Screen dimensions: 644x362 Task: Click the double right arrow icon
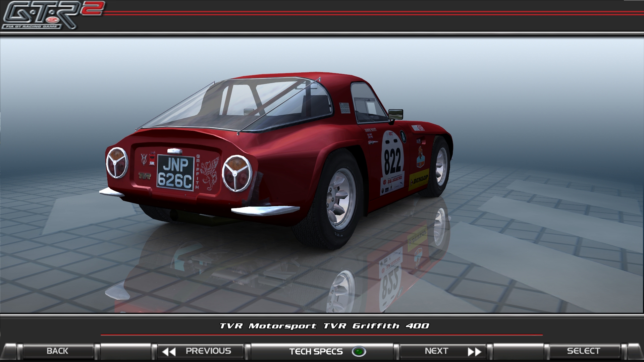(475, 352)
